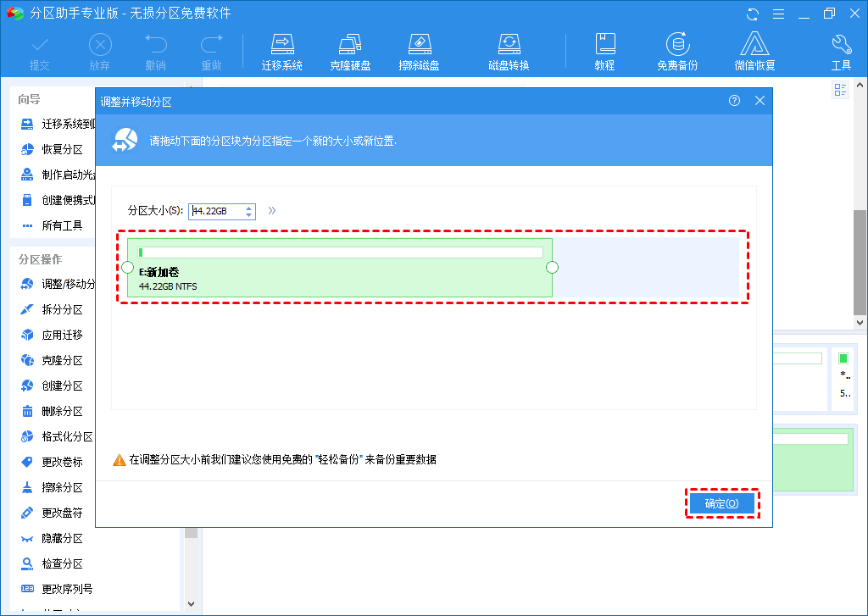Click the 向导 wizard section header
This screenshot has height=616, width=868.
click(30, 100)
